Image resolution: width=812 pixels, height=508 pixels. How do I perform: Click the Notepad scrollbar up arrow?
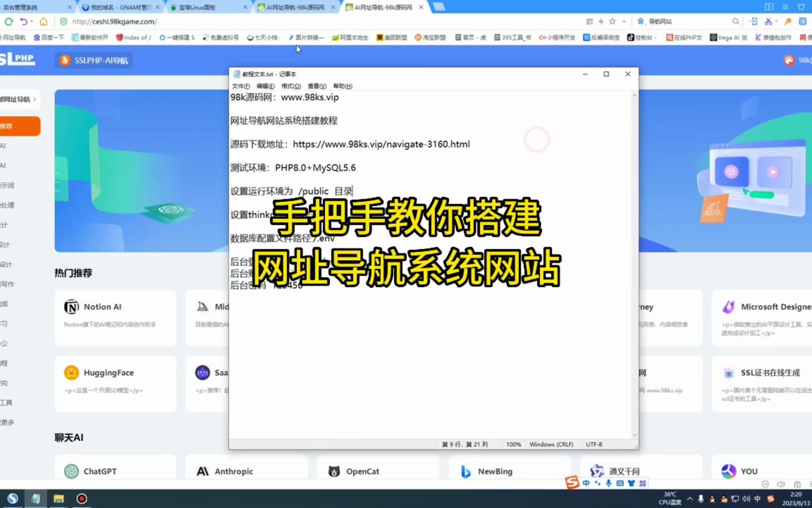click(634, 95)
